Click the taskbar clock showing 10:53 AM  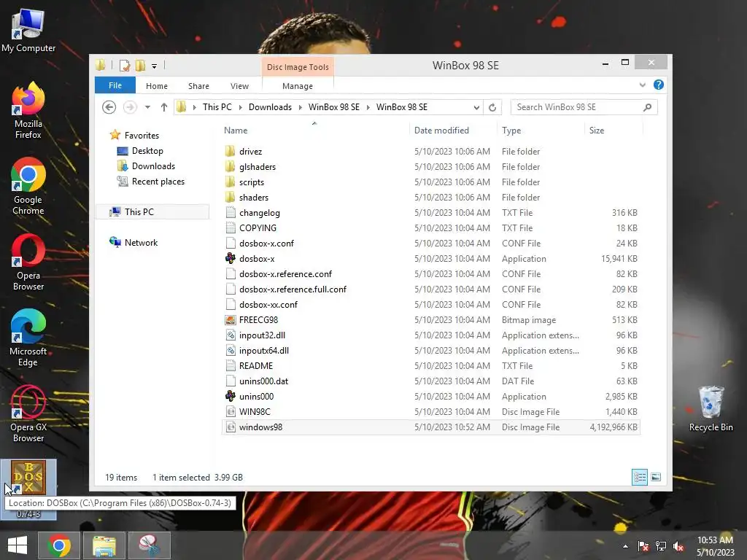coord(715,545)
